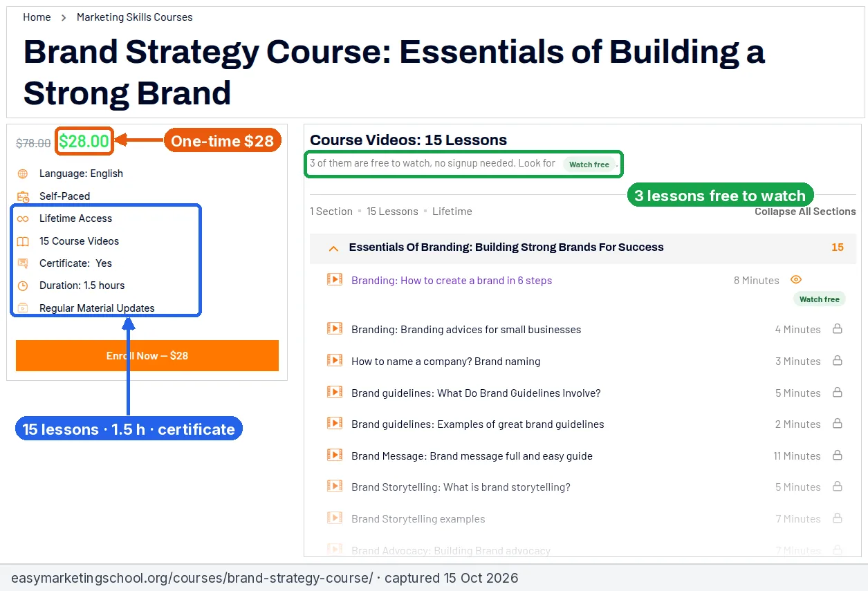Click video icon for 'How to create a brand in 6 steps'
This screenshot has width=868, height=591.
[335, 280]
